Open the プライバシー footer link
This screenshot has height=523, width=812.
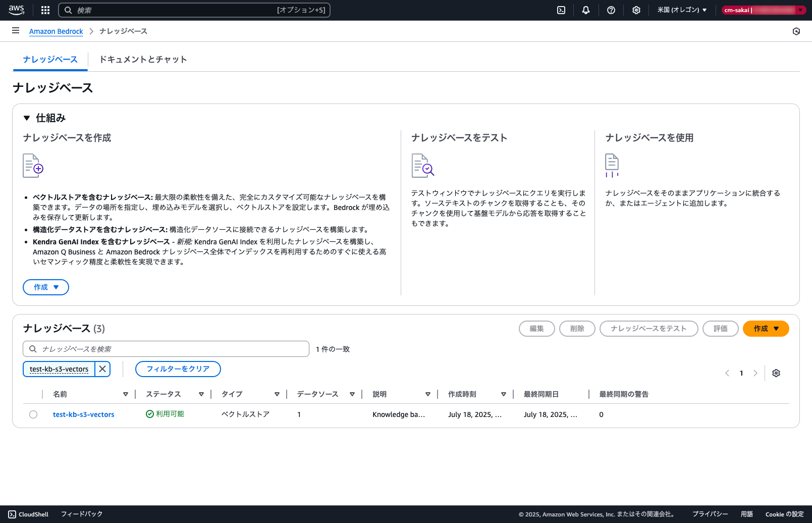coord(710,514)
